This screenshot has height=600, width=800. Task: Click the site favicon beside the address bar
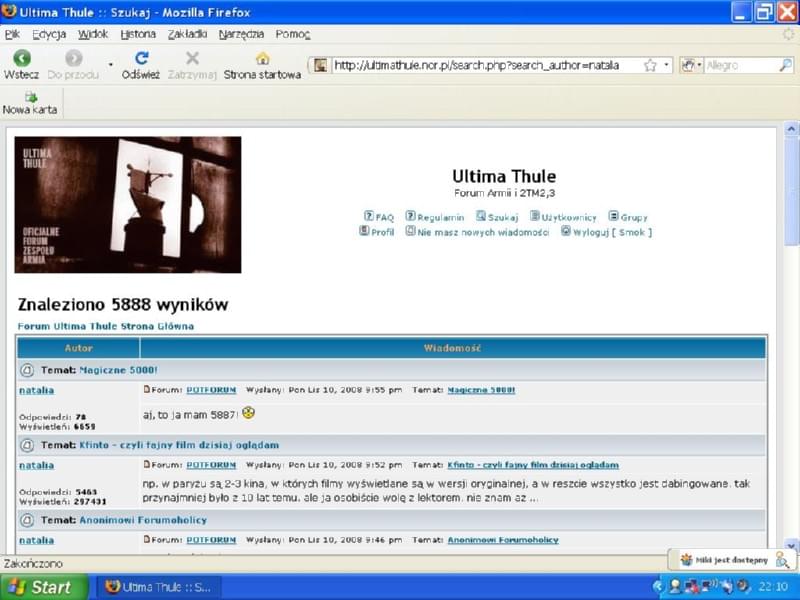point(320,65)
